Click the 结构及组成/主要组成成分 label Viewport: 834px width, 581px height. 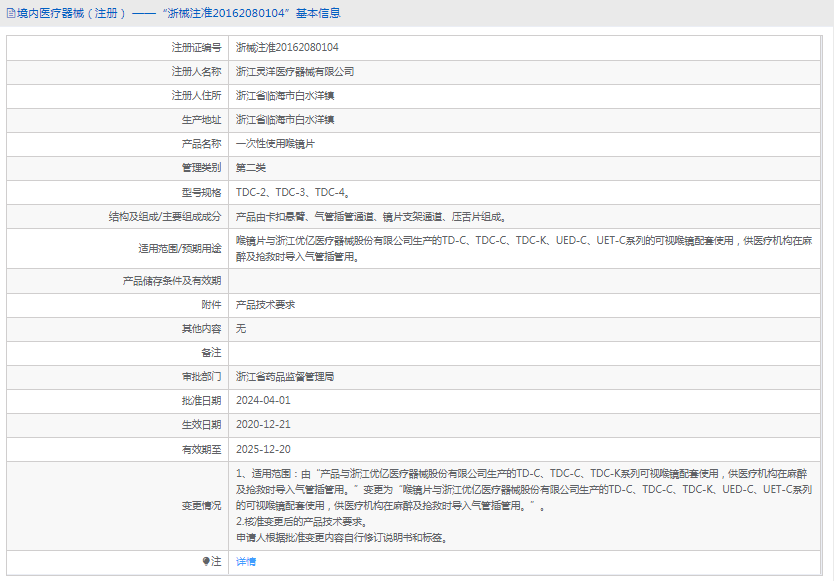click(165, 217)
